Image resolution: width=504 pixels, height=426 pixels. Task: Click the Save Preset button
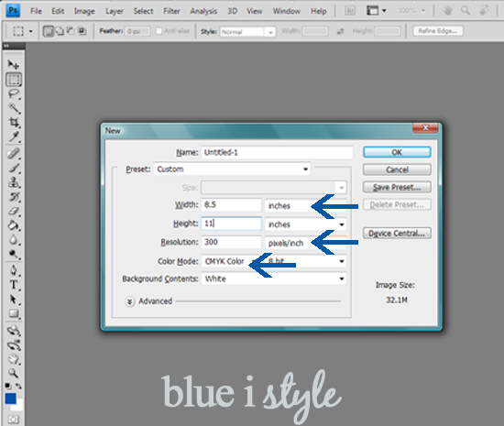tap(397, 187)
